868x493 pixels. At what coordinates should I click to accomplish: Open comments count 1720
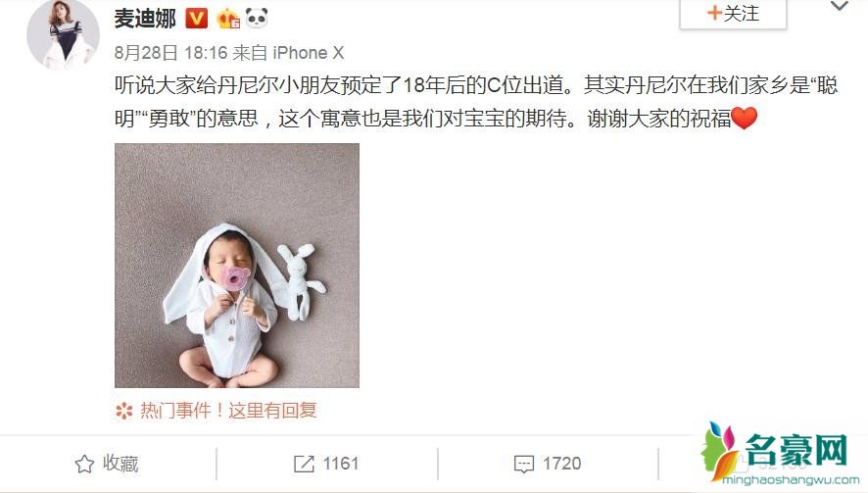[x=561, y=463]
